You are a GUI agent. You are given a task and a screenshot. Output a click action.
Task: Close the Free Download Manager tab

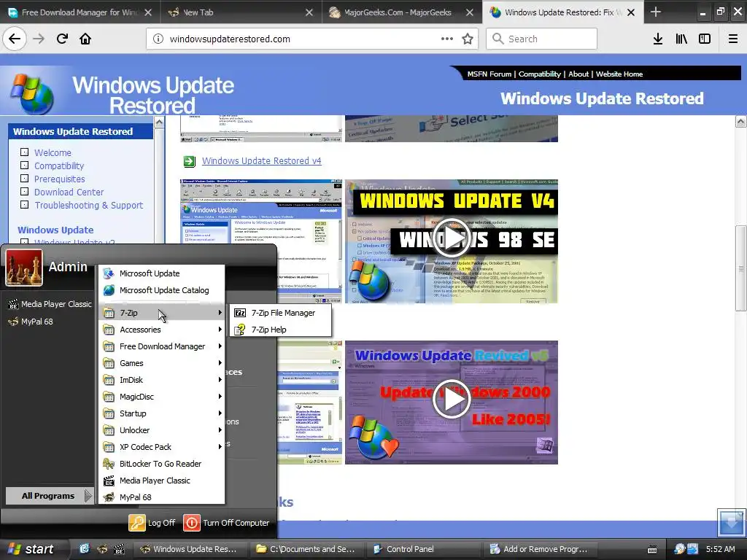coord(148,12)
